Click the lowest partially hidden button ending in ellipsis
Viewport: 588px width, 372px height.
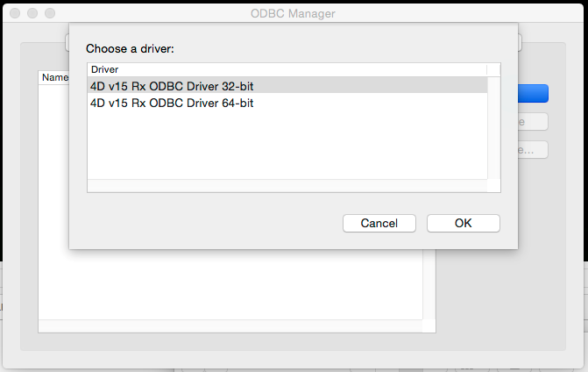[533, 150]
